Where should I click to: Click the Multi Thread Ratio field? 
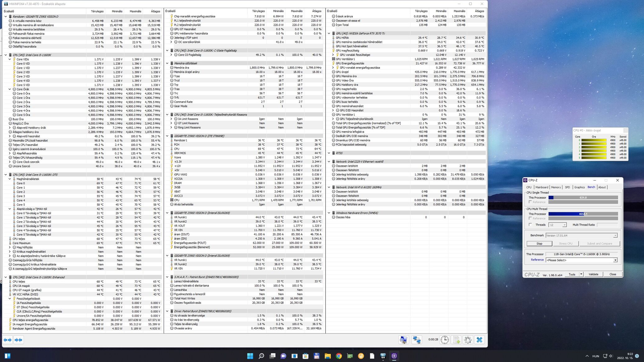[607, 225]
